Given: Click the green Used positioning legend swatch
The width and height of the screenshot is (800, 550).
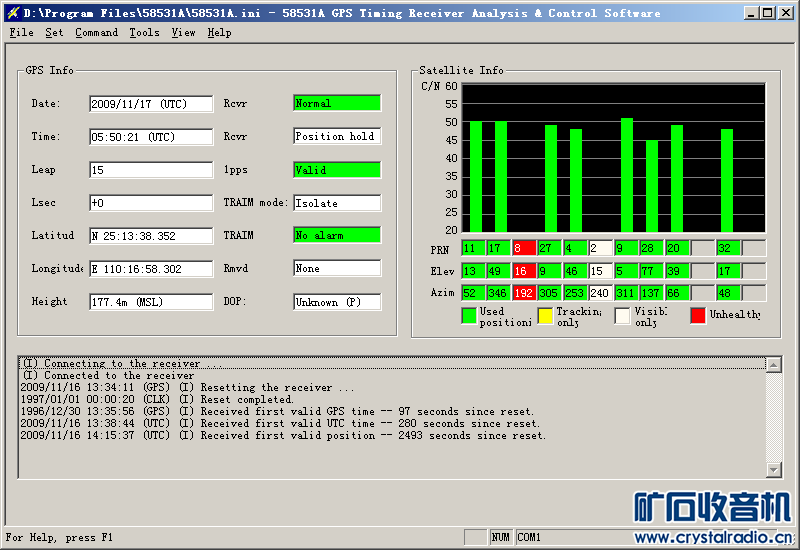Looking at the screenshot, I should pos(469,316).
